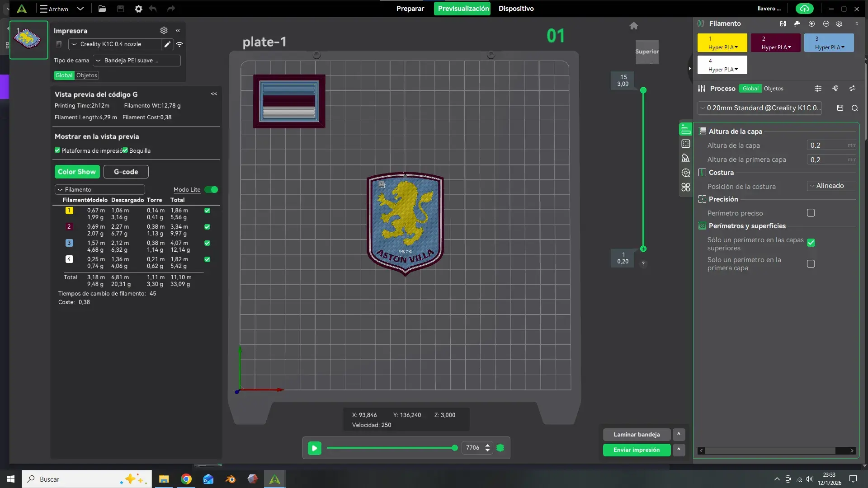
Task: Switch to the Preparar tab
Action: coord(410,9)
